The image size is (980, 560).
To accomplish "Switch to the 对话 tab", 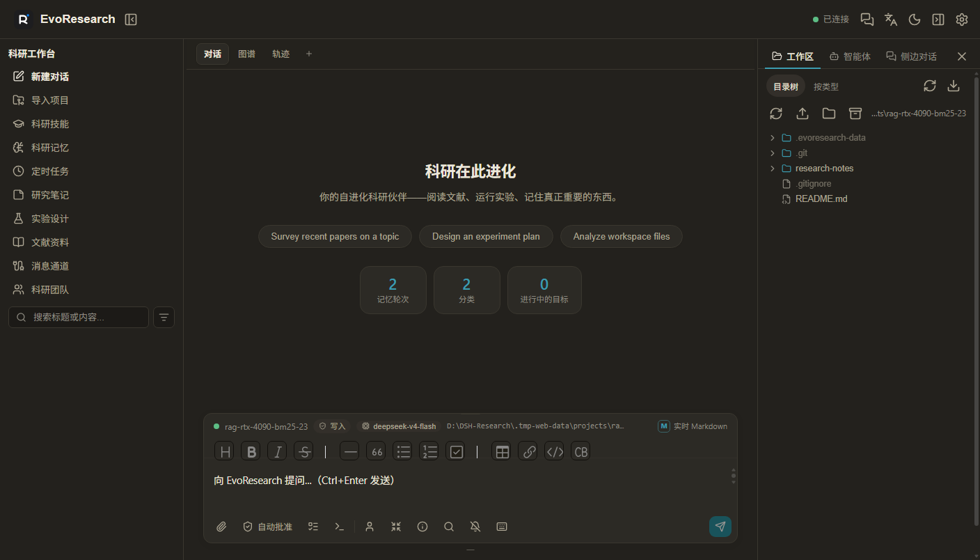I will pos(212,54).
